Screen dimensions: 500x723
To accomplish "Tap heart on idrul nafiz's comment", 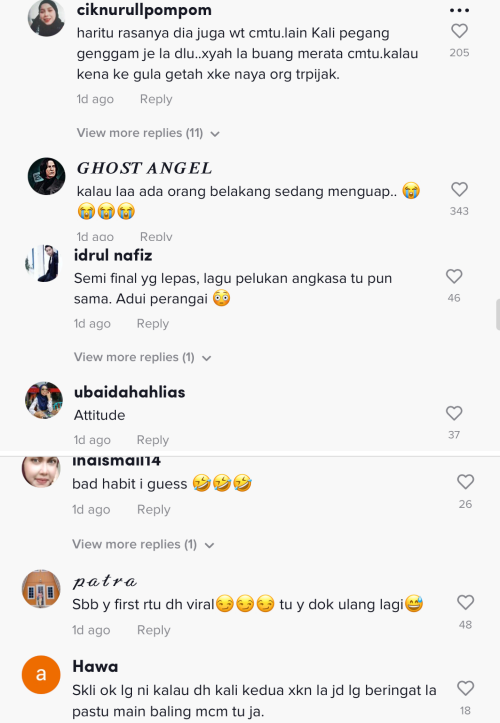I will point(454,276).
